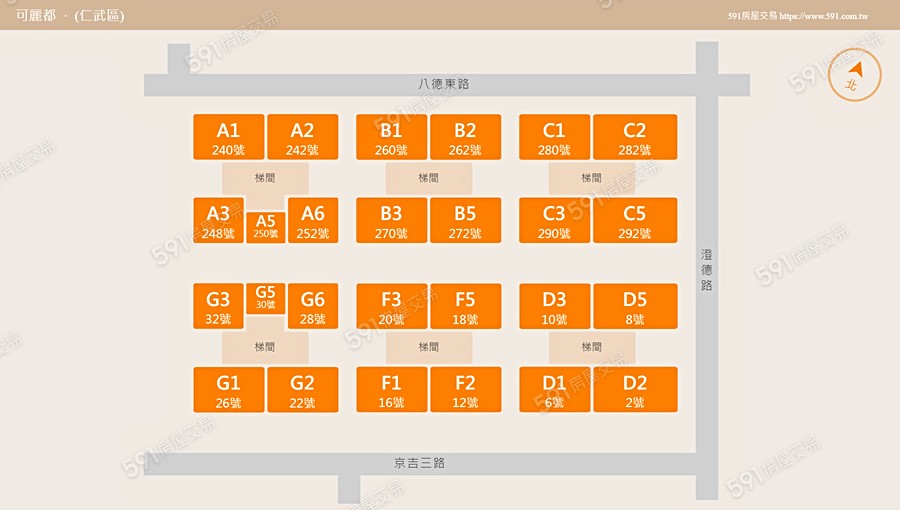
Task: Click the north compass icon
Action: pos(855,75)
